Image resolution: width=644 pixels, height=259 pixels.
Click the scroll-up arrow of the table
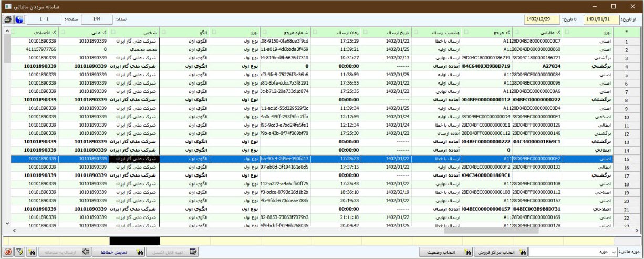coord(6,32)
